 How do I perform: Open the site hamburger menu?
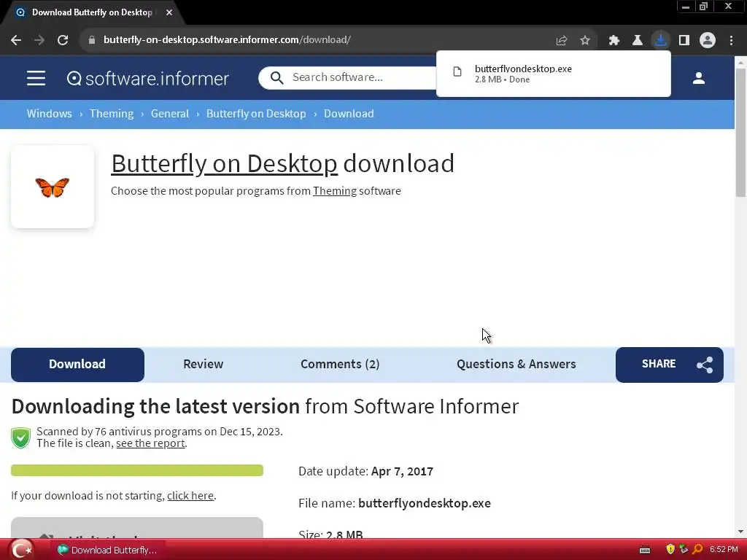tap(36, 78)
